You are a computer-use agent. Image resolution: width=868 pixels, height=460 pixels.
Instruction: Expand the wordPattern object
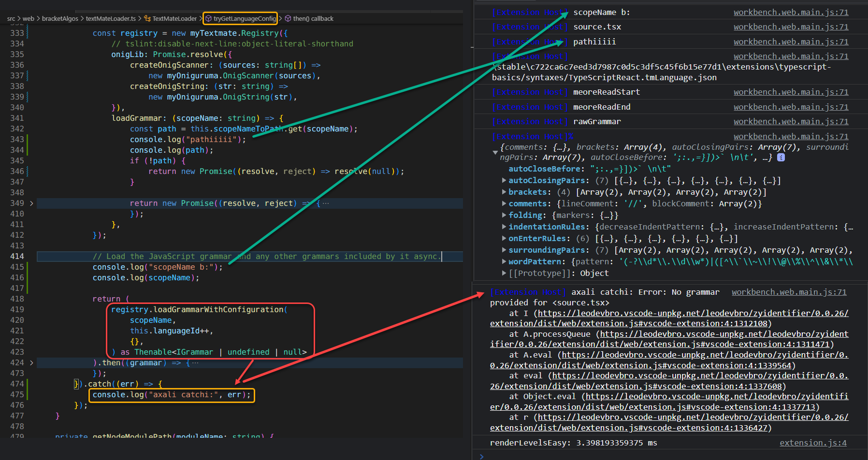tap(504, 261)
